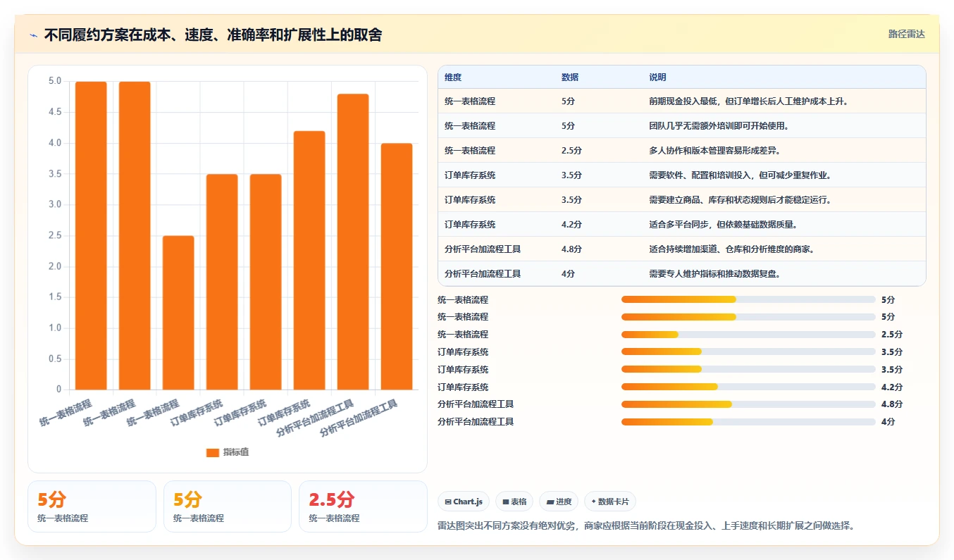Click the footer sentence starting with 雷达图突出
The image size is (954, 560).
[646, 526]
